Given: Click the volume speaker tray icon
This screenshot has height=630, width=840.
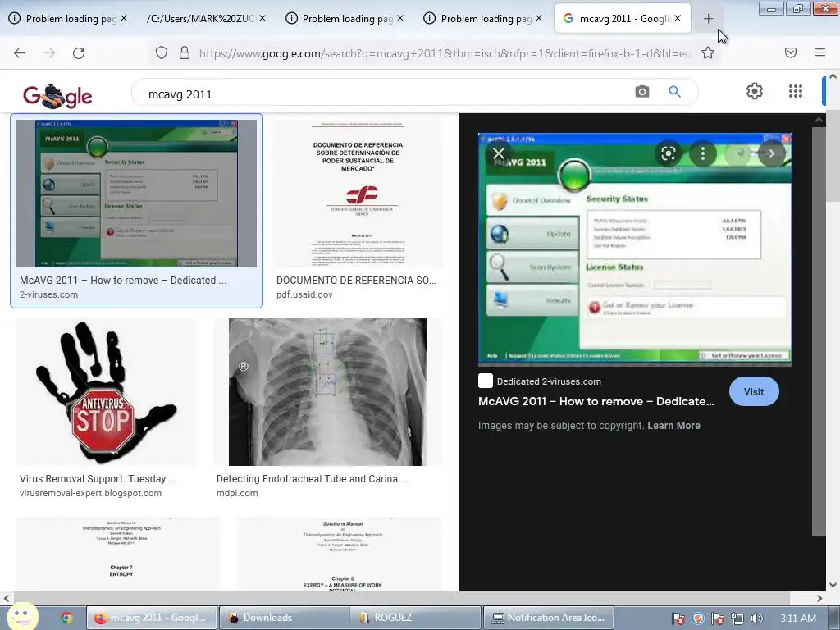Looking at the screenshot, I should tap(756, 619).
